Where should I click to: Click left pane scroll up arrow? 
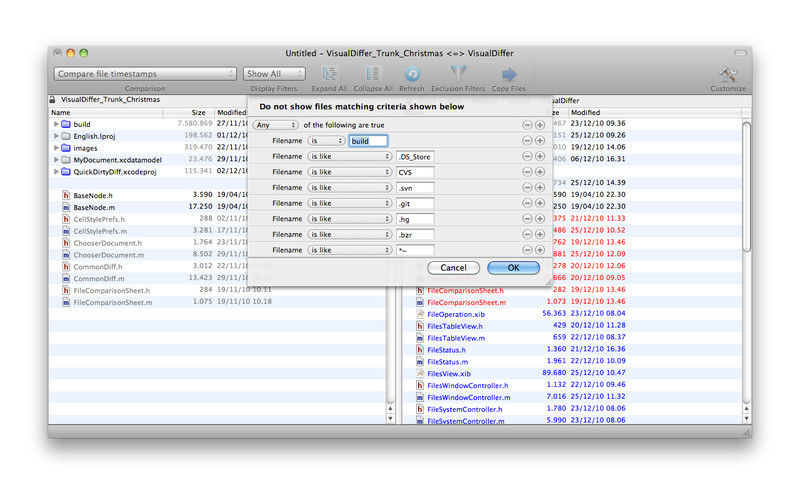click(x=390, y=409)
